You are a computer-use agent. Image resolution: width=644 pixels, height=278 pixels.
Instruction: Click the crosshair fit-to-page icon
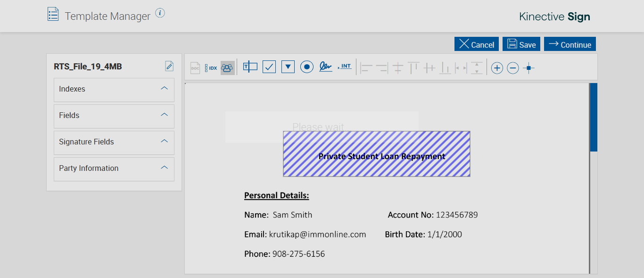[528, 68]
